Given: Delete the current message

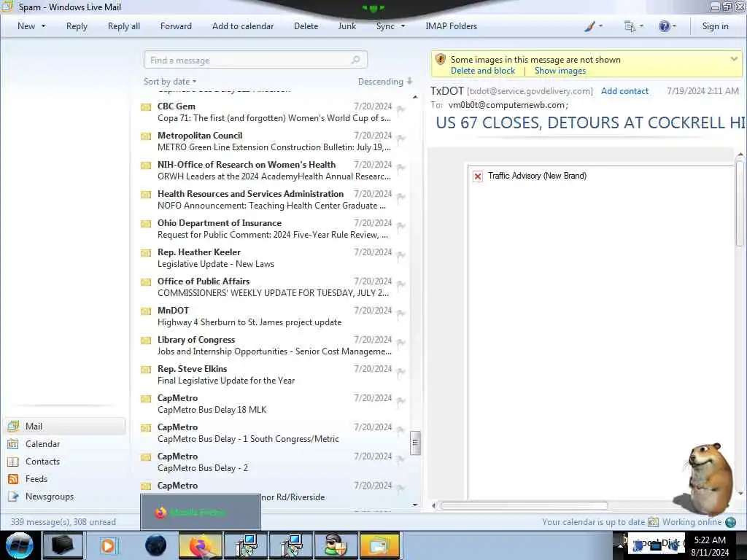Looking at the screenshot, I should (306, 26).
